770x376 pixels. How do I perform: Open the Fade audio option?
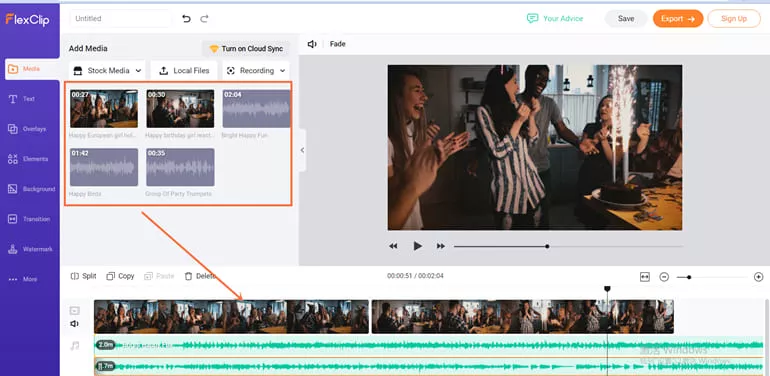(x=337, y=44)
